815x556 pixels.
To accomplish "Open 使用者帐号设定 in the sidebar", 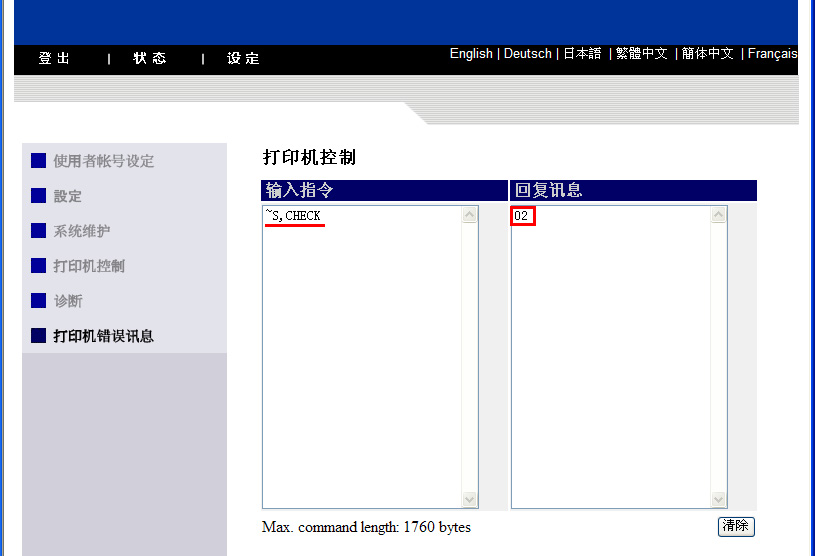I will tap(103, 161).
